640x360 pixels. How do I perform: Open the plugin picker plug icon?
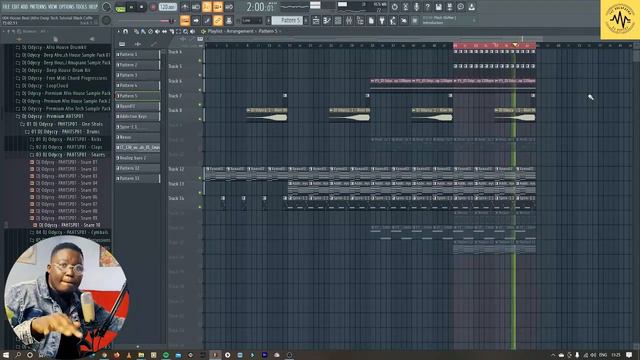click(382, 20)
